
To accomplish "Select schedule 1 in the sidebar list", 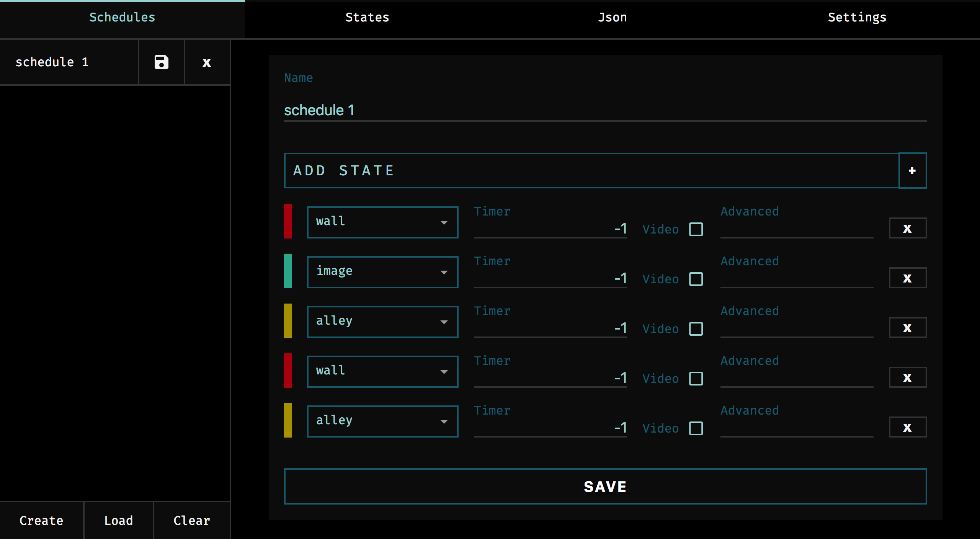I will 69,62.
